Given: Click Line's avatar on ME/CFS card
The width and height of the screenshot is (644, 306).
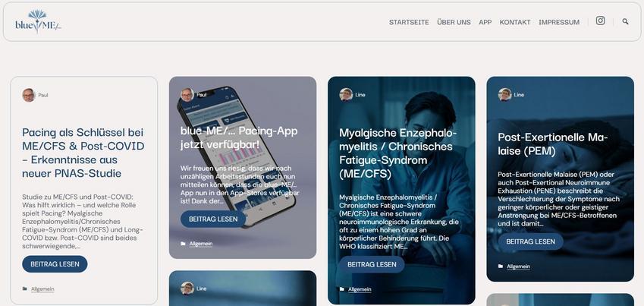Looking at the screenshot, I should click(x=346, y=95).
